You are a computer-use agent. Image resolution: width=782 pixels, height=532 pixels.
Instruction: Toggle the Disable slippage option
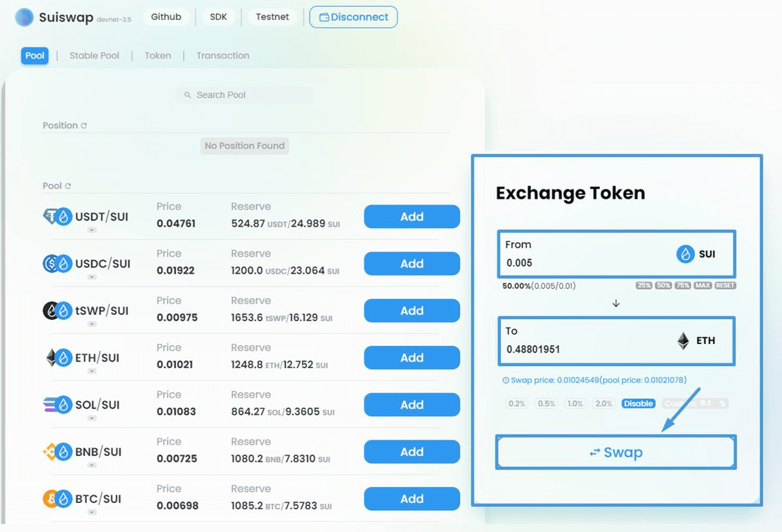[638, 404]
